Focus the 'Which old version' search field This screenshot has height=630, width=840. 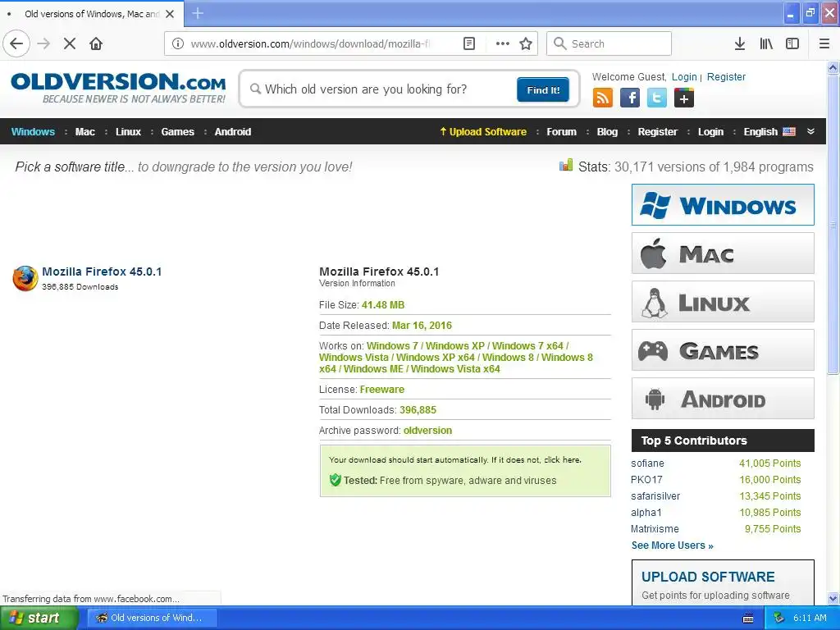click(x=381, y=89)
